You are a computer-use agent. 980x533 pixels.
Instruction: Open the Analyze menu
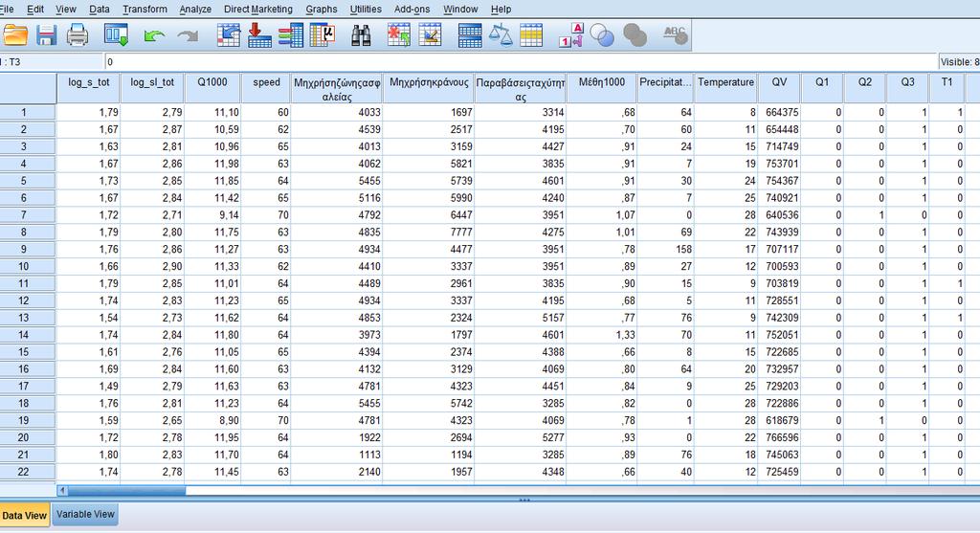click(195, 9)
